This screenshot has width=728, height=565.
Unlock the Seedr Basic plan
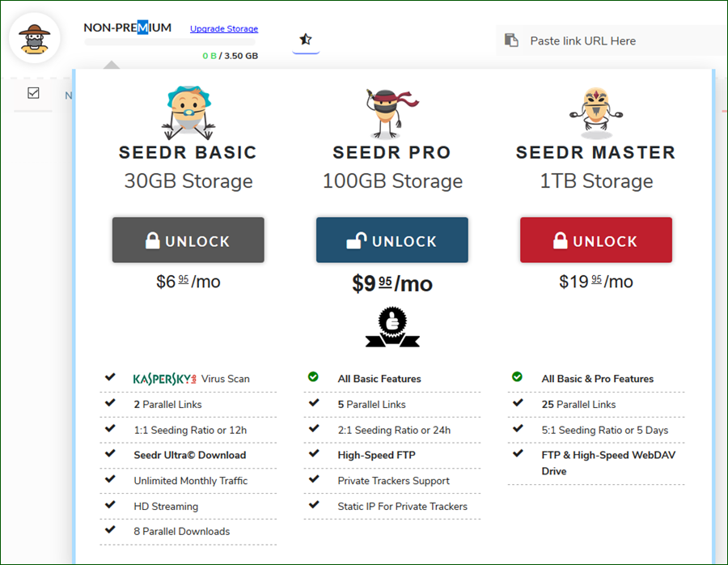(x=188, y=240)
